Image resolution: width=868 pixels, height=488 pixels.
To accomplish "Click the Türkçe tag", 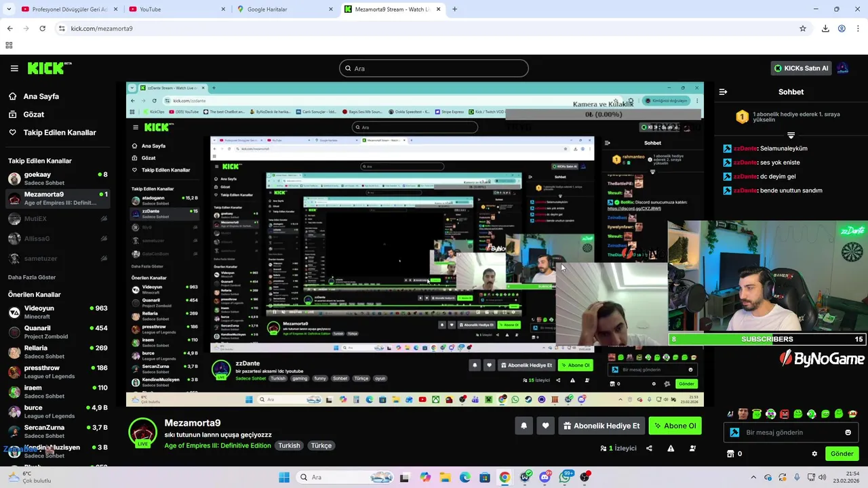I will point(321,445).
